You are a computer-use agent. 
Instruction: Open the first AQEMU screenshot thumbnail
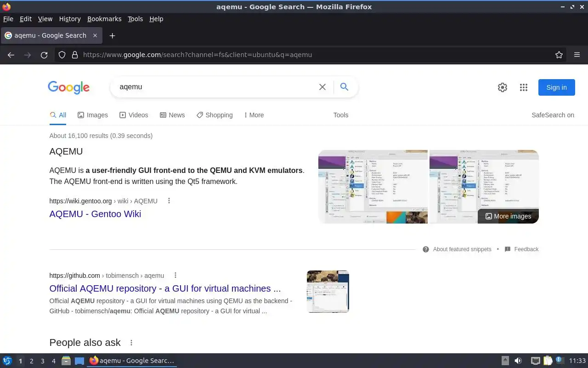[373, 187]
